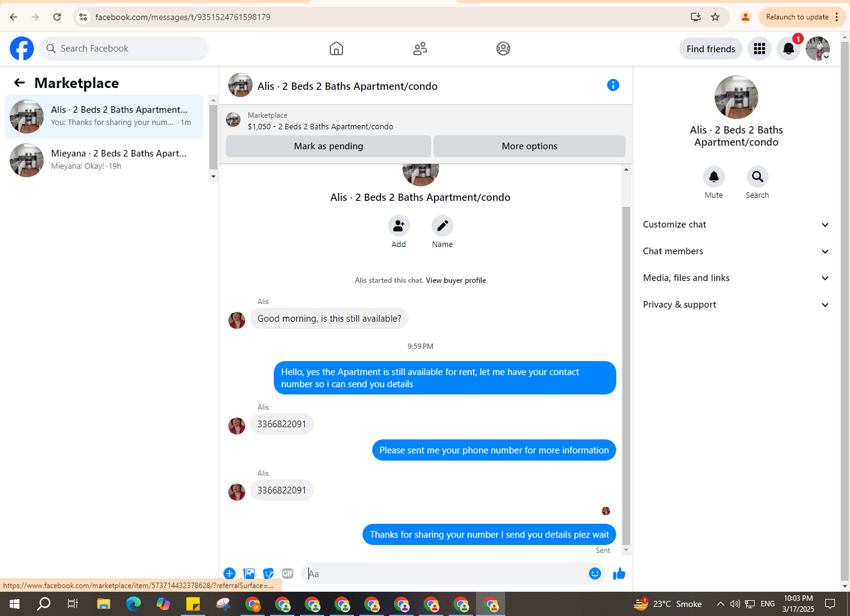Image resolution: width=850 pixels, height=616 pixels.
Task: Open the Chrome profile icon
Action: tap(746, 17)
